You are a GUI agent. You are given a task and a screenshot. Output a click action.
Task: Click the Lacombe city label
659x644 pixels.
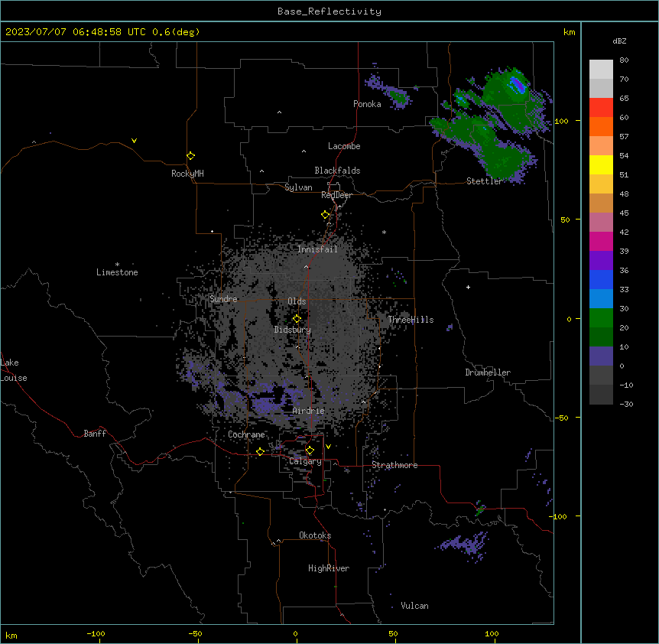(x=344, y=146)
